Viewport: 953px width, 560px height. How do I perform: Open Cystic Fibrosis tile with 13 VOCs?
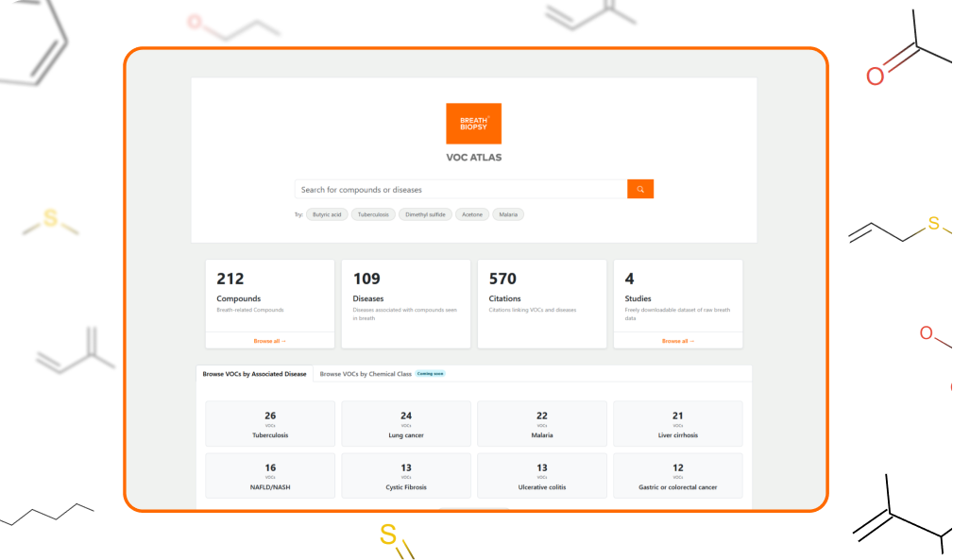(x=406, y=476)
